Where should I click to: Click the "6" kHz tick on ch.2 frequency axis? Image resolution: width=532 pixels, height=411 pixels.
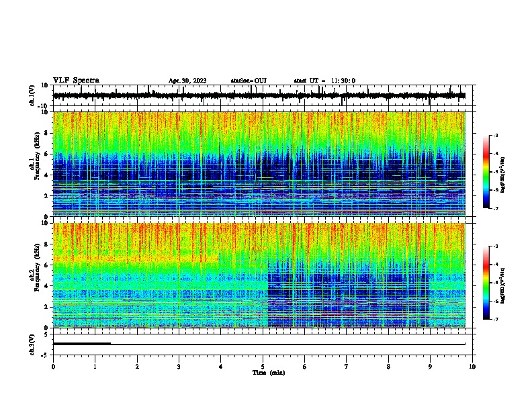pos(46,265)
